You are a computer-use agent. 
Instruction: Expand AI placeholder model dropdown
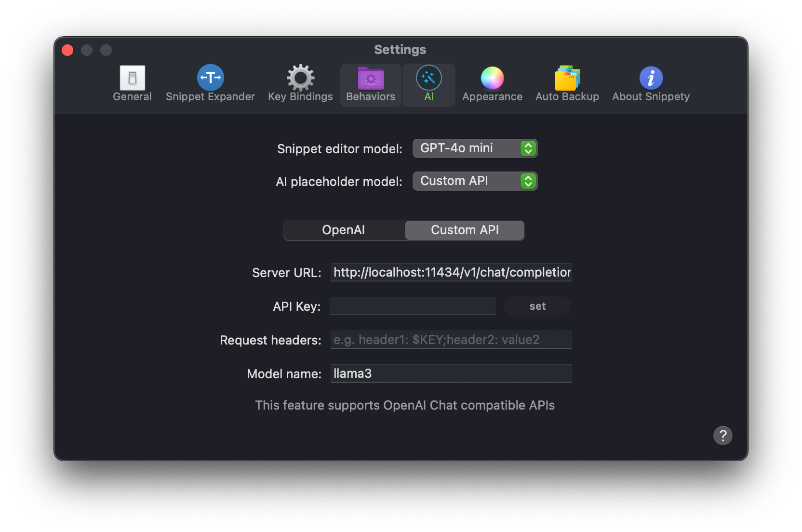pyautogui.click(x=475, y=181)
